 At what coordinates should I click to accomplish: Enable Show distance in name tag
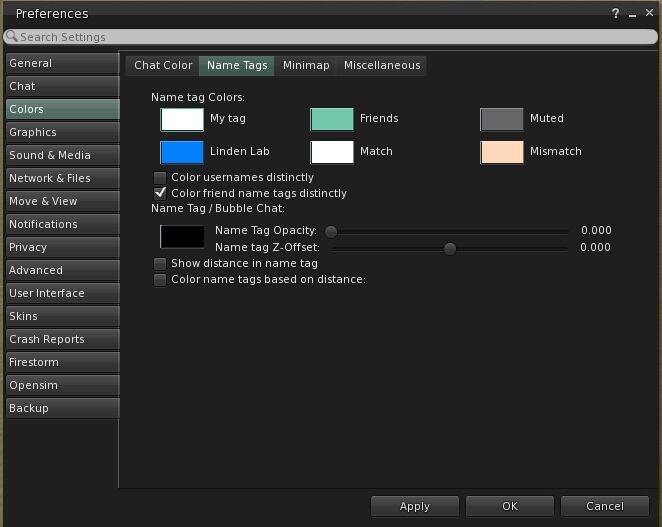click(x=160, y=264)
